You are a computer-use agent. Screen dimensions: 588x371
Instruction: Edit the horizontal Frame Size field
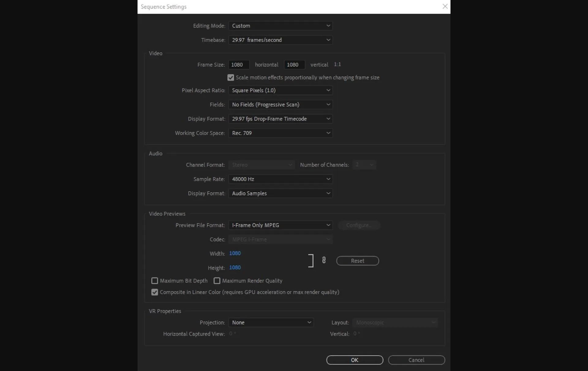238,65
